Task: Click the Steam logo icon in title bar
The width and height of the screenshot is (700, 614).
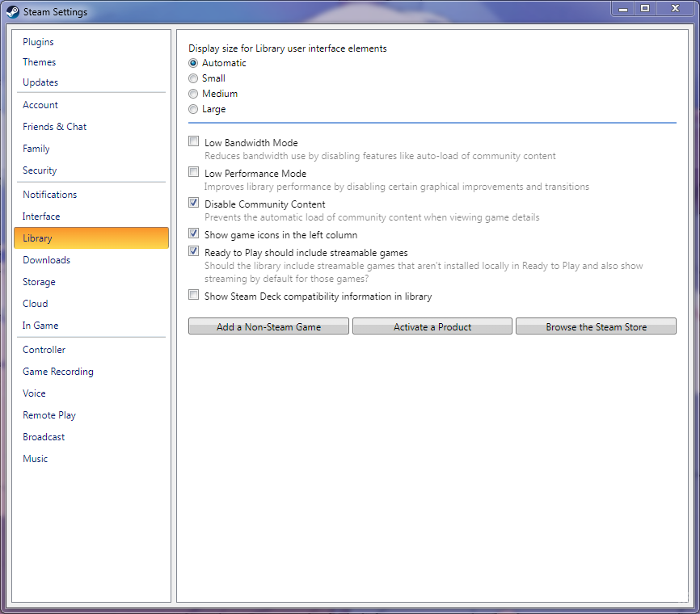Action: pos(12,11)
